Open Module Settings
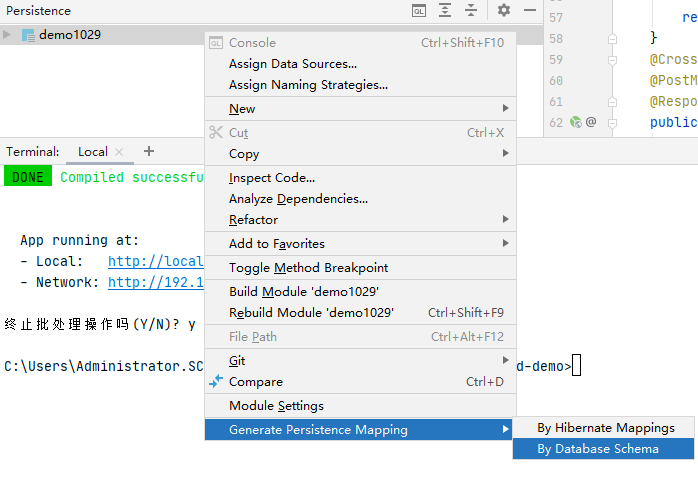 [360, 406]
